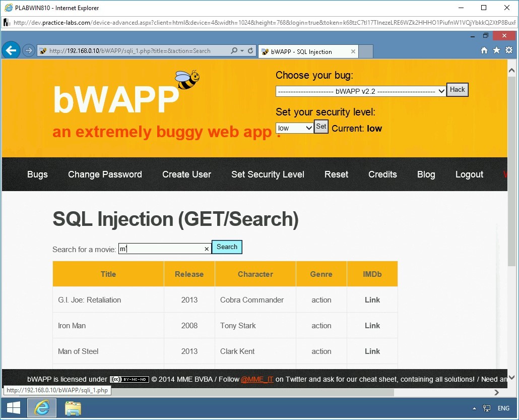The width and height of the screenshot is (519, 420).
Task: Open the IMDb Link for Iron Man
Action: [x=372, y=325]
